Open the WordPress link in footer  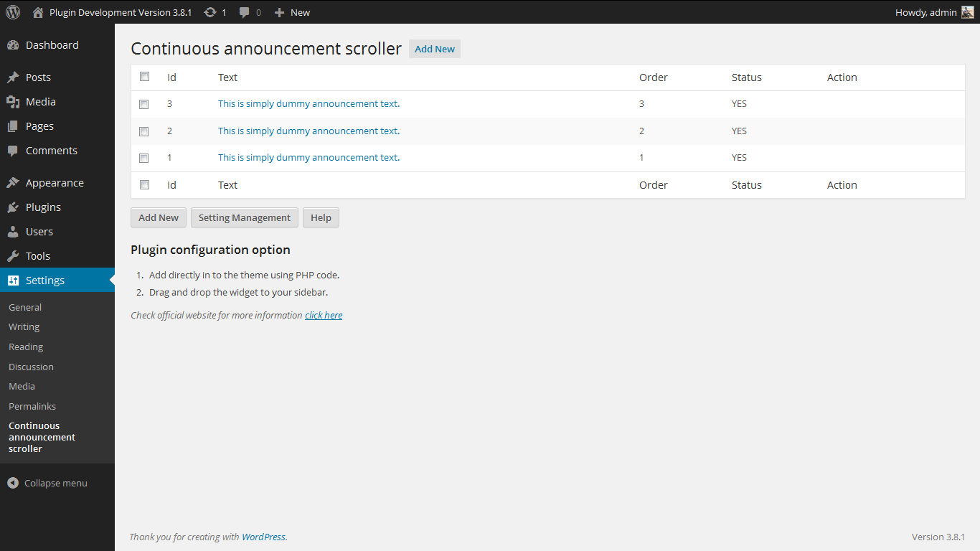tap(263, 537)
